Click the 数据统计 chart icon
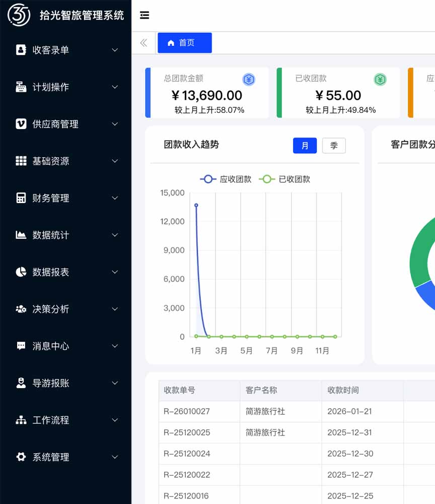This screenshot has width=435, height=504. [21, 235]
